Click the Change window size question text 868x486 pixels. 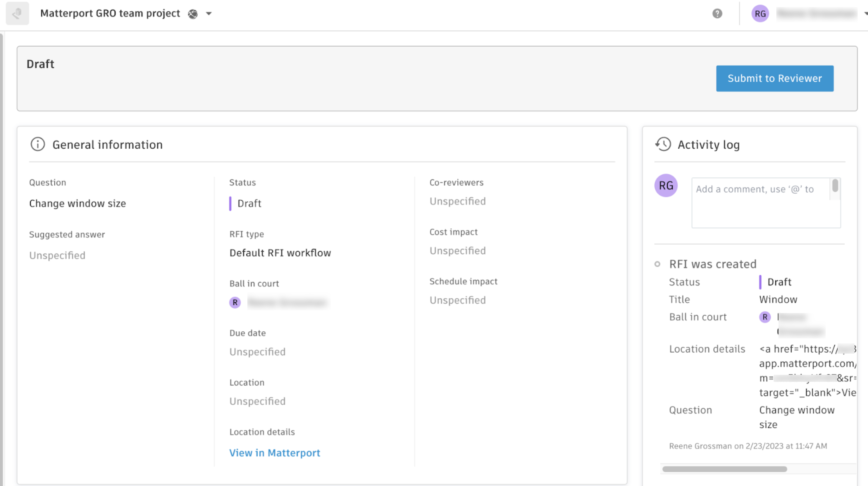pyautogui.click(x=77, y=203)
